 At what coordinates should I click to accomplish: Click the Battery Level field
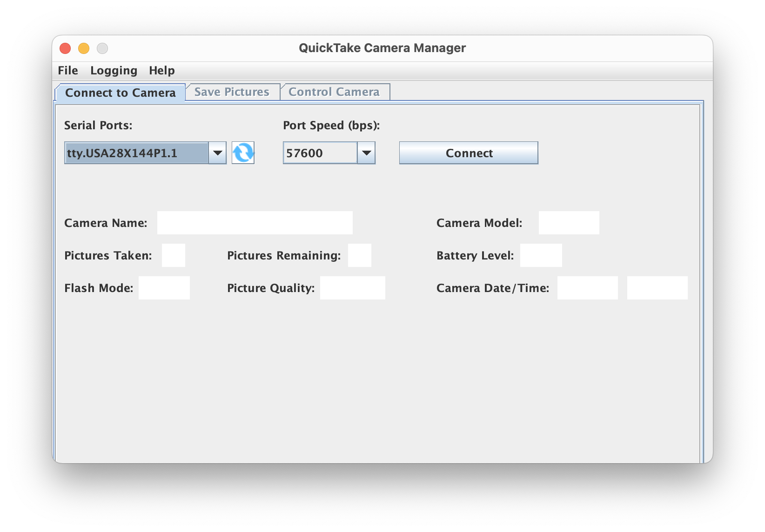click(x=541, y=255)
